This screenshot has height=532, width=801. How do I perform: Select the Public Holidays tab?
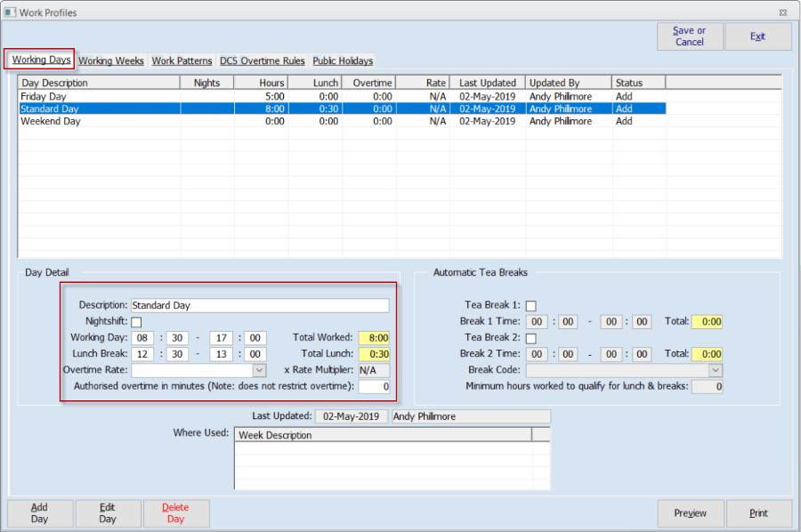[x=342, y=61]
